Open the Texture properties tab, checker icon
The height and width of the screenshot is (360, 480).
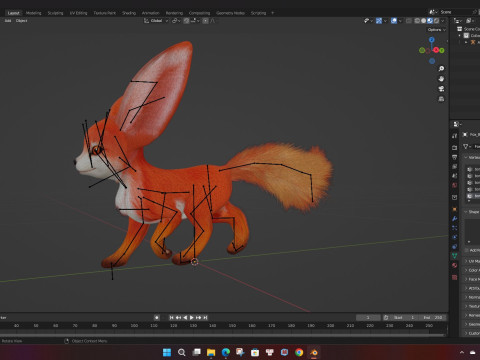pyautogui.click(x=455, y=277)
